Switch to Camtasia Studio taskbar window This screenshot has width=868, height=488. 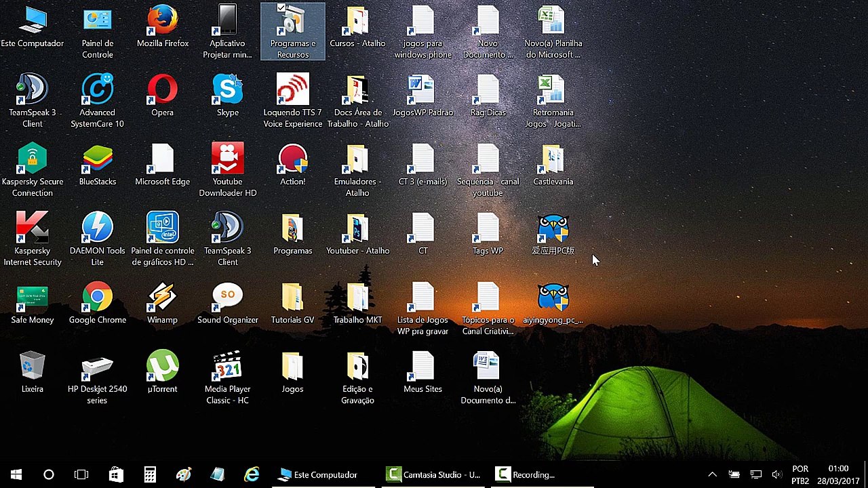[x=433, y=474]
